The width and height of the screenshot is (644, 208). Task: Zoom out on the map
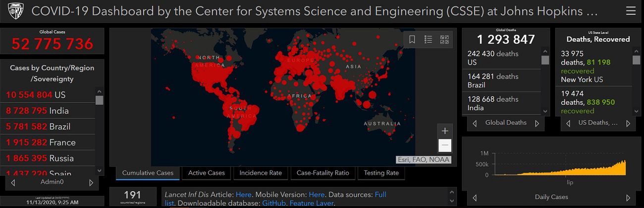445,145
